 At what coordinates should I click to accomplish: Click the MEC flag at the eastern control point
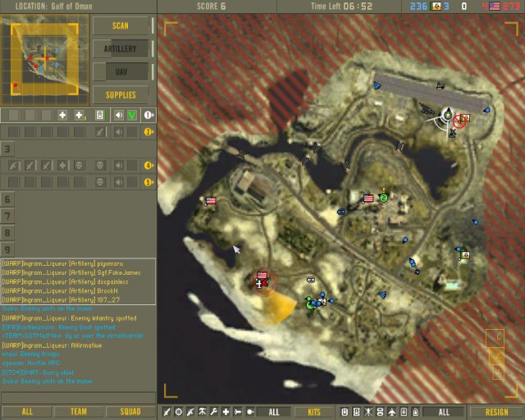[465, 255]
